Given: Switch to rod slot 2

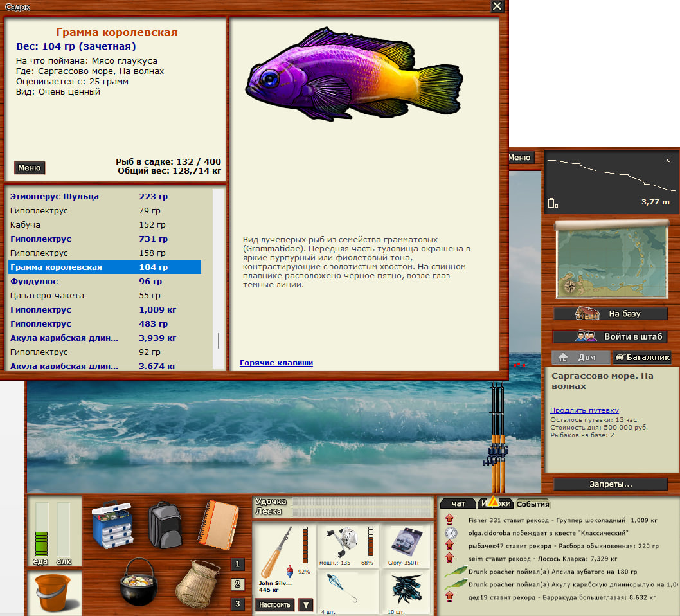Looking at the screenshot, I should 238,584.
